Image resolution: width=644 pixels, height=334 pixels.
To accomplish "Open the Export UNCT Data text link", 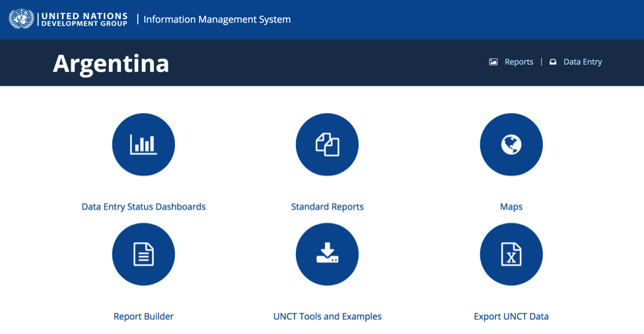I will tap(511, 316).
